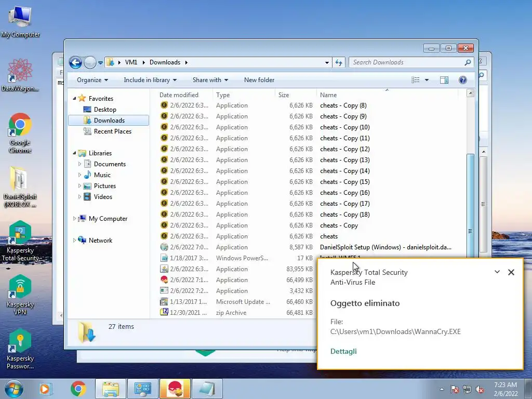Show the preview pane
This screenshot has width=532, height=399.
pos(444,80)
